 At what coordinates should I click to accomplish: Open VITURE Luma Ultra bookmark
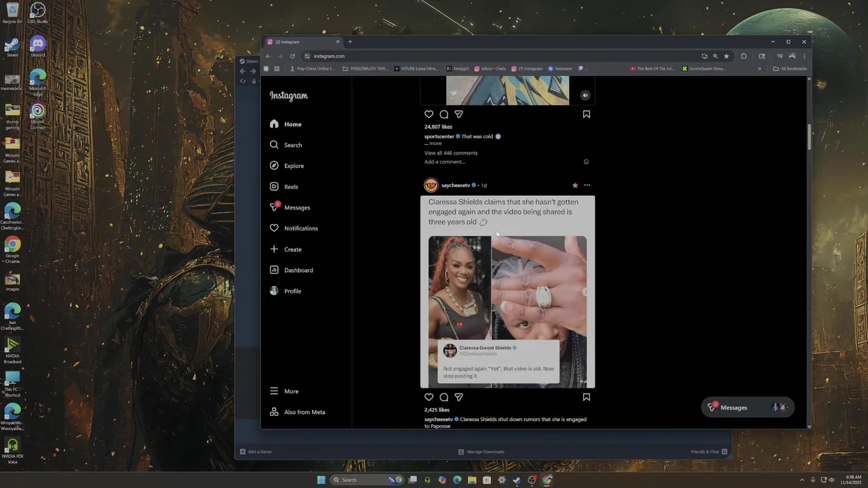point(416,68)
